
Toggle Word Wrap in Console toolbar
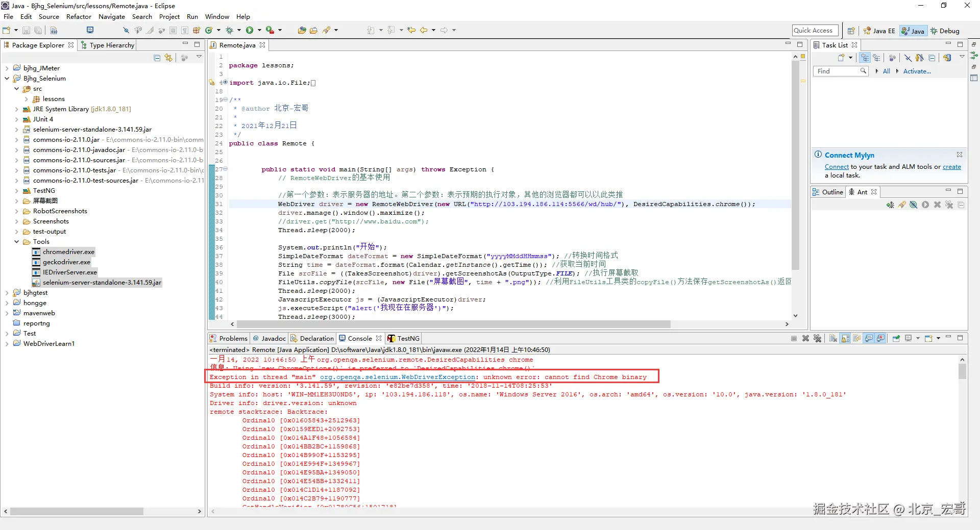coord(857,338)
